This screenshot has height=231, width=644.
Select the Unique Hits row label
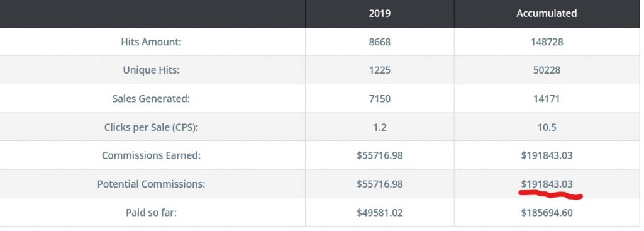pyautogui.click(x=151, y=70)
